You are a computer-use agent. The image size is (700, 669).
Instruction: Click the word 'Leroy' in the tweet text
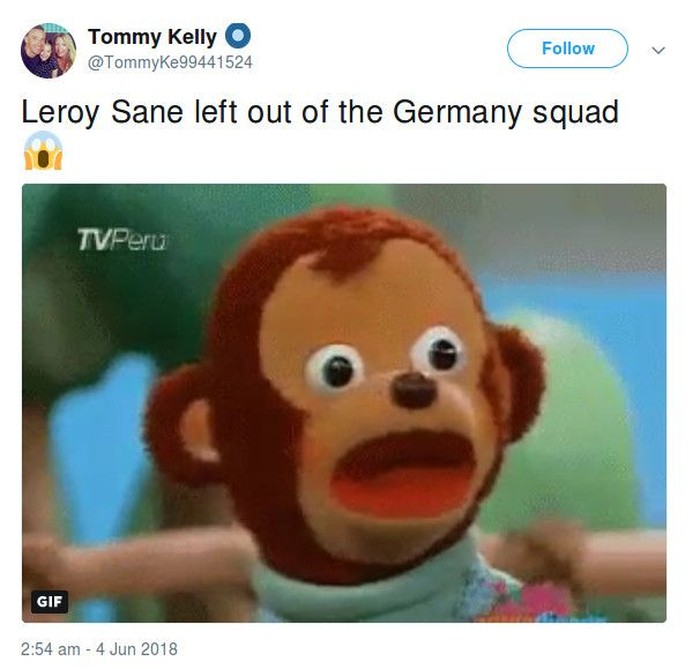[x=60, y=112]
